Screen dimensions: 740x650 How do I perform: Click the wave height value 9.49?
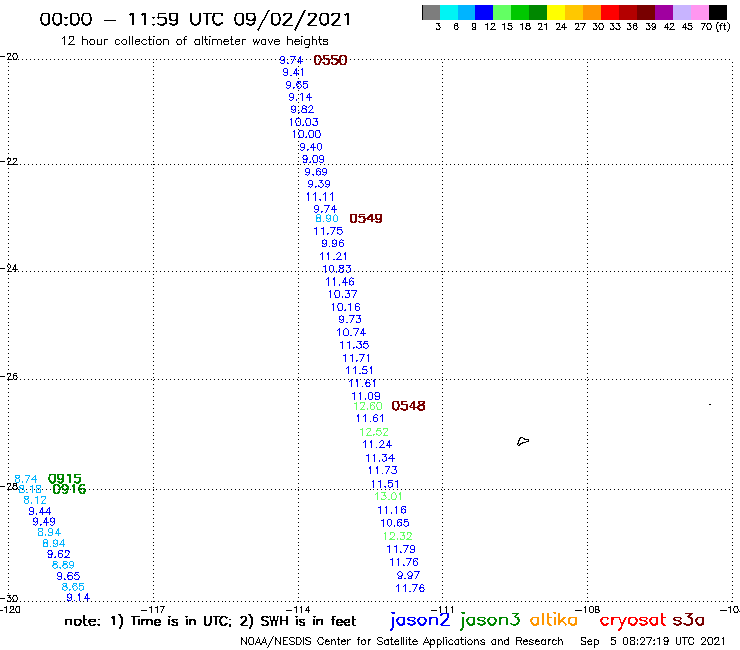[44, 522]
